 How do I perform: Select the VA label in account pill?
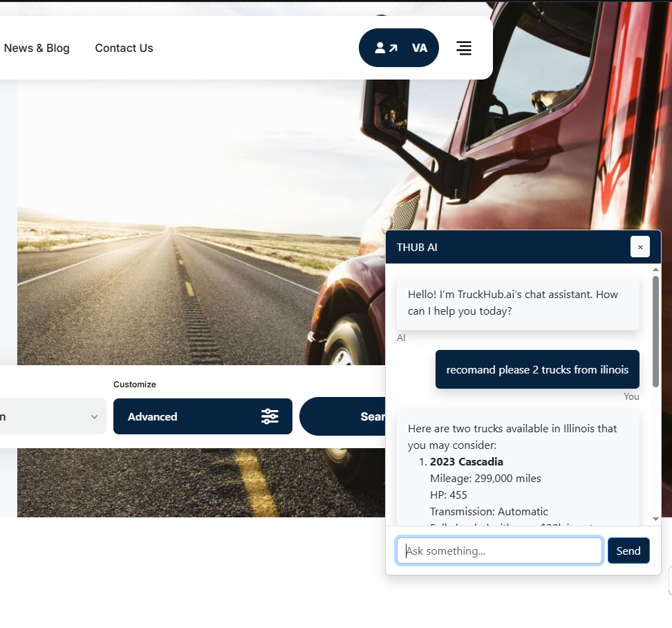(x=420, y=48)
